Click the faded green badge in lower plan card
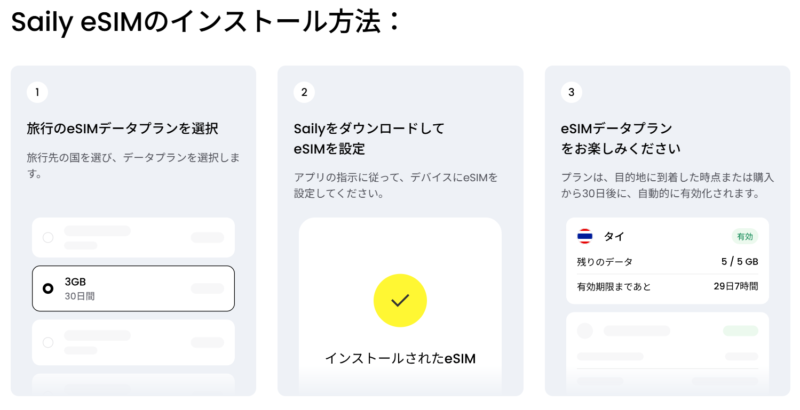This screenshot has width=800, height=410. [740, 330]
